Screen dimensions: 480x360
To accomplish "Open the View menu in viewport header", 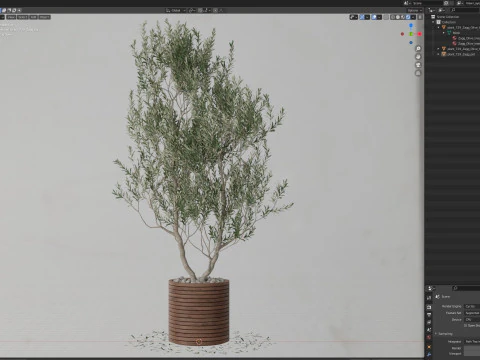I will (11, 17).
